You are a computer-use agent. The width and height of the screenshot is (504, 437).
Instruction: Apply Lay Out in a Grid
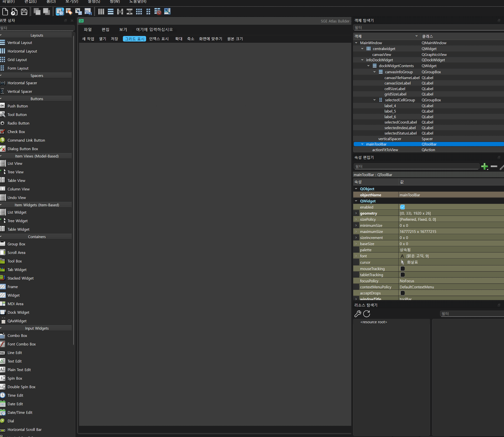(139, 11)
